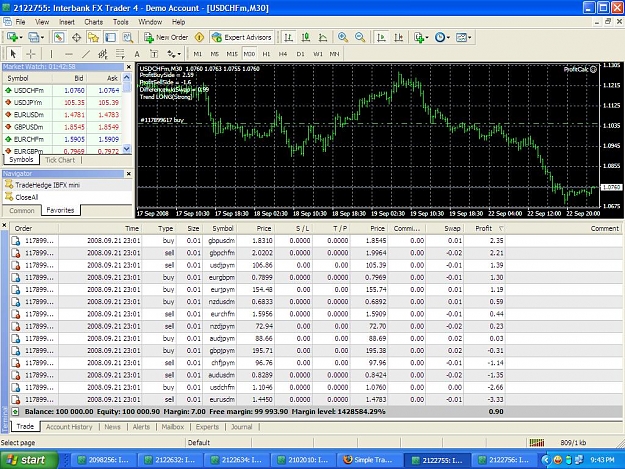The width and height of the screenshot is (625, 469).
Task: Select timeframe D1 button
Action: pyautogui.click(x=301, y=54)
